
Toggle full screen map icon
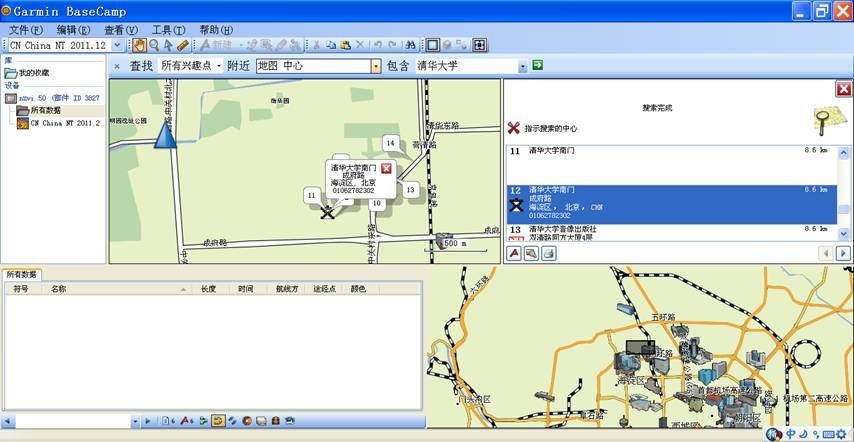[480, 45]
